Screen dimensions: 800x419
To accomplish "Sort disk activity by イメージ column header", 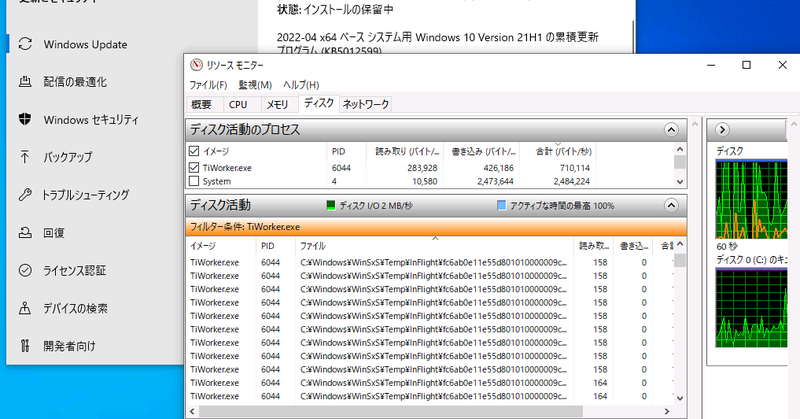I will tap(221, 246).
